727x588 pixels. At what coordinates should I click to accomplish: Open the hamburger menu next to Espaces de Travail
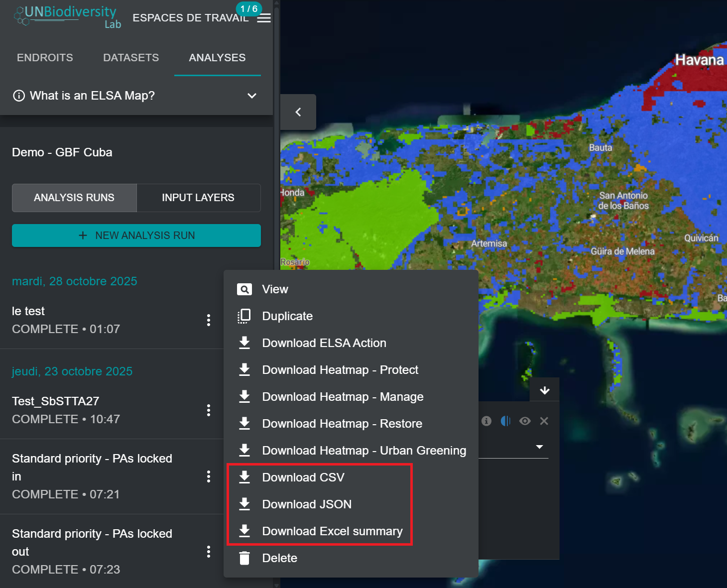tap(264, 18)
